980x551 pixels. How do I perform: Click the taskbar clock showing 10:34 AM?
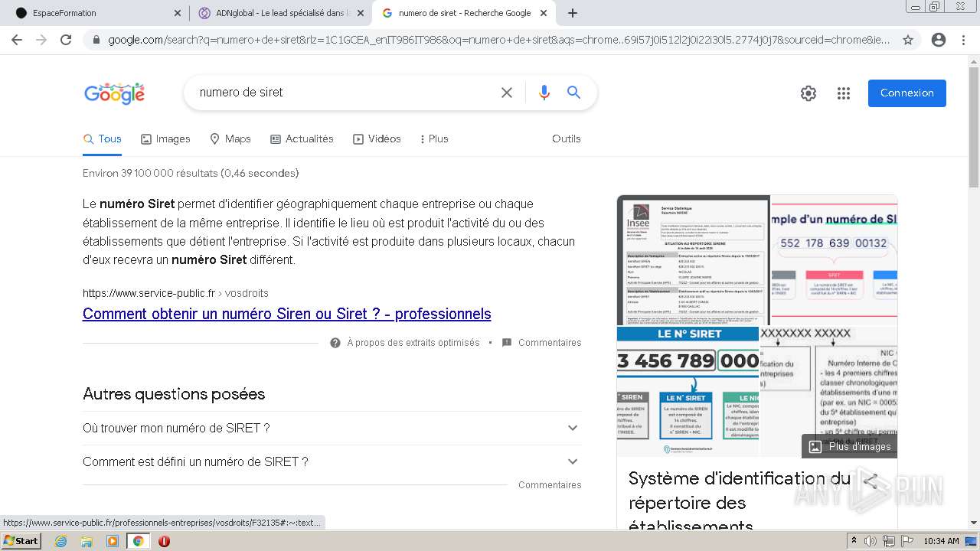(941, 541)
